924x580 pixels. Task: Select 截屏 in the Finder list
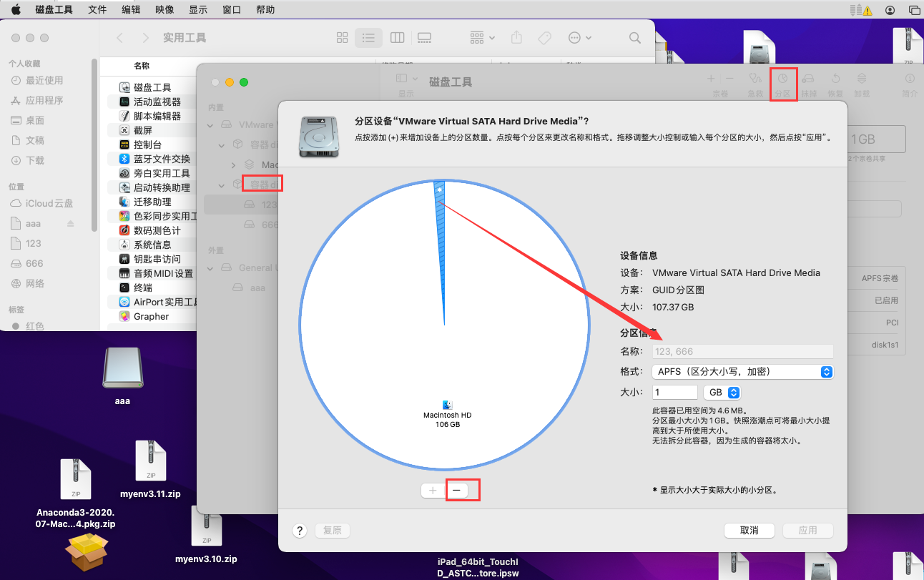(x=143, y=130)
